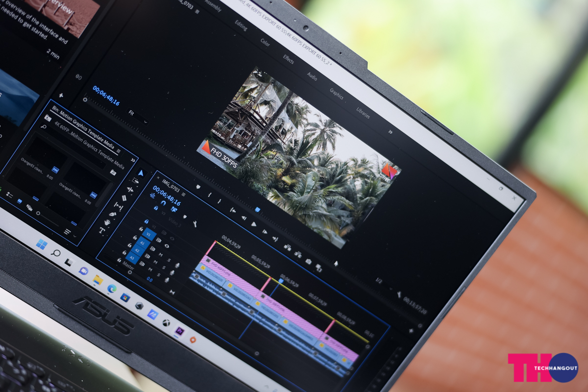Screen dimensions: 588x392
Task: Select the Hand tool
Action: pyautogui.click(x=107, y=222)
